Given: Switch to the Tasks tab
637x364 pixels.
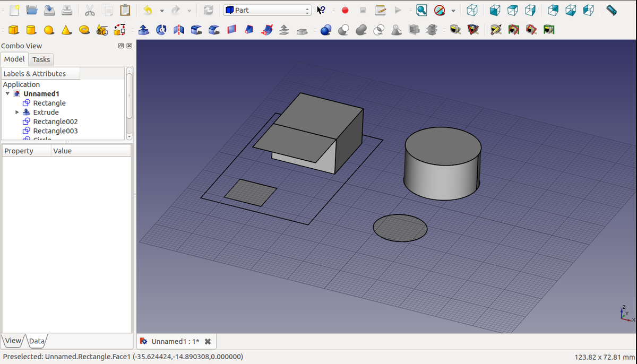Looking at the screenshot, I should (41, 59).
